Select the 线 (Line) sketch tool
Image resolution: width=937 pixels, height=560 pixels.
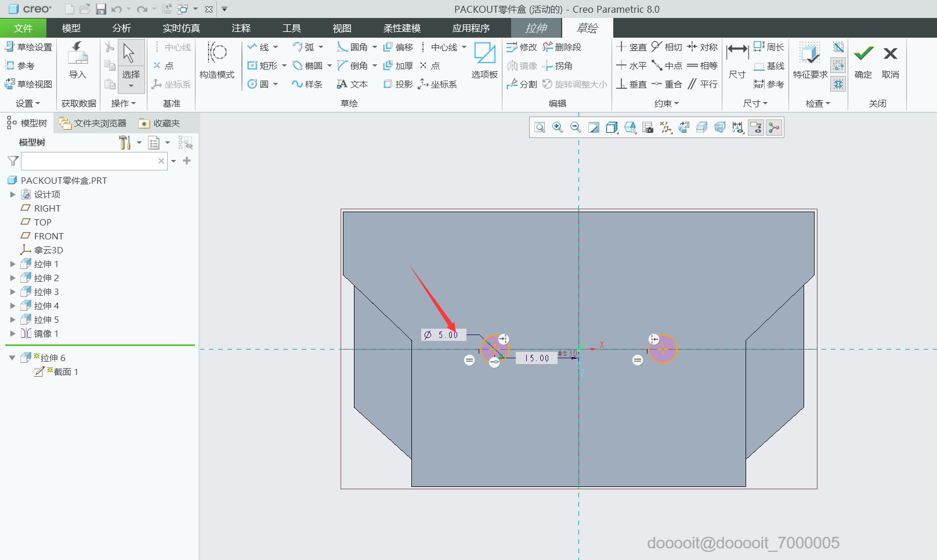point(258,47)
